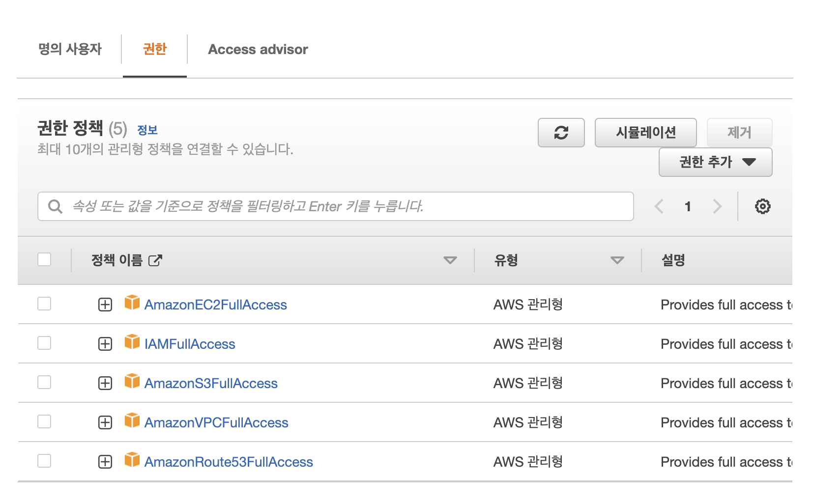813x504 pixels.
Task: Click page number 1 in pagination
Action: pos(688,207)
